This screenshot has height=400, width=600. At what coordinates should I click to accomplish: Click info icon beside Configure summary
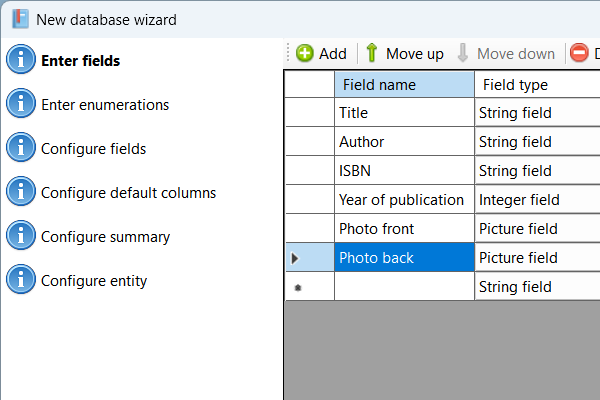coord(21,236)
